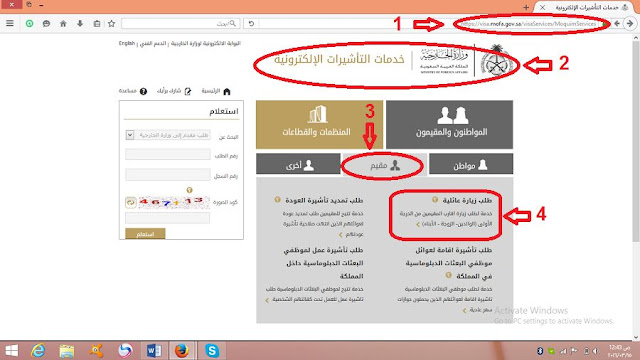Viewport: 640px width, 360px height.
Task: Refresh the captcha image icon
Action: click(x=131, y=202)
